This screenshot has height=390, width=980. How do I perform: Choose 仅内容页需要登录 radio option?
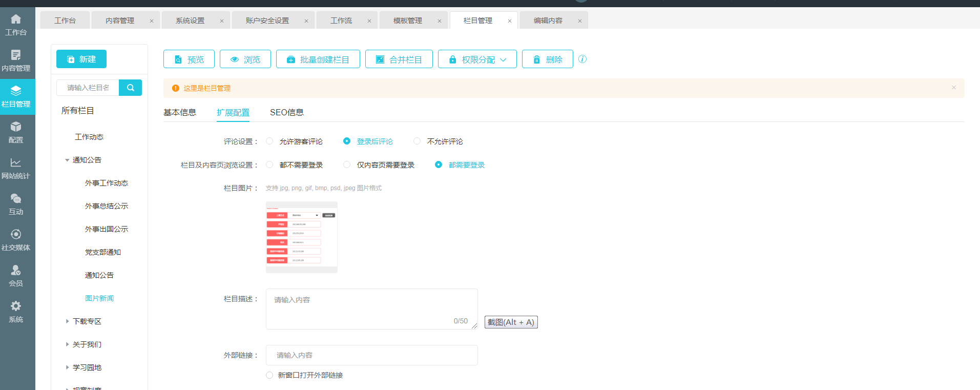347,165
